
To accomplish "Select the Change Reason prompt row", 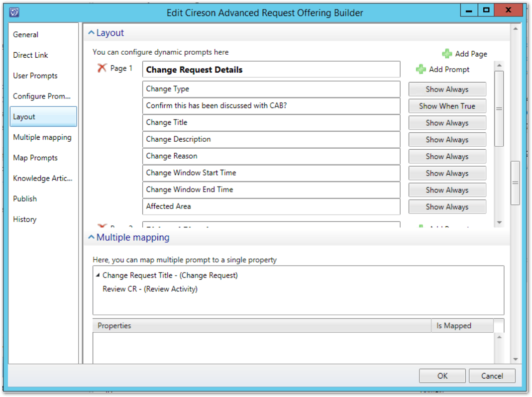I will (271, 156).
